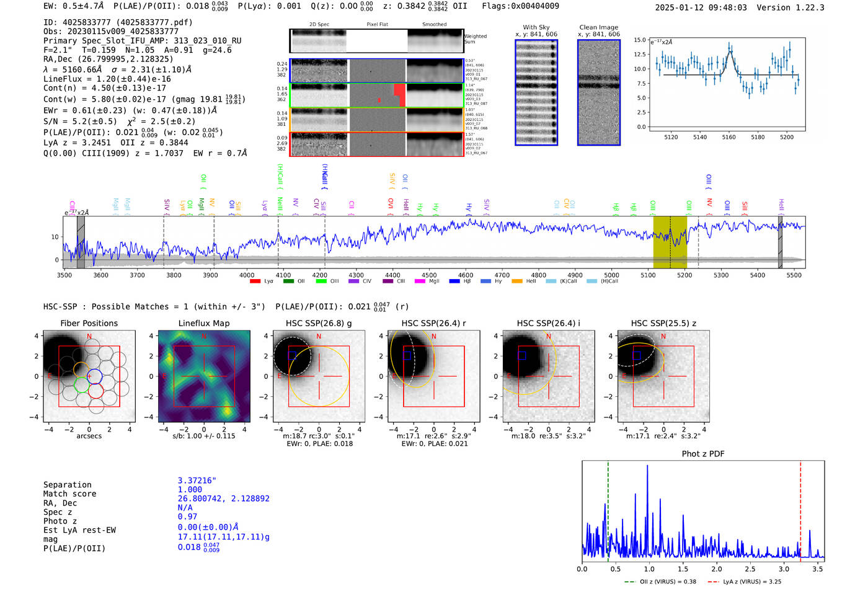Click the green dashed OII z line
The height and width of the screenshot is (591, 868).
click(608, 510)
